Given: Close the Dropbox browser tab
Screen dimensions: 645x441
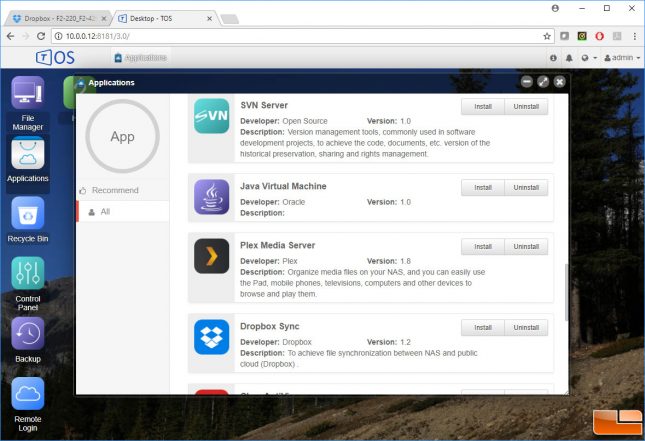Looking at the screenshot, I should [104, 19].
